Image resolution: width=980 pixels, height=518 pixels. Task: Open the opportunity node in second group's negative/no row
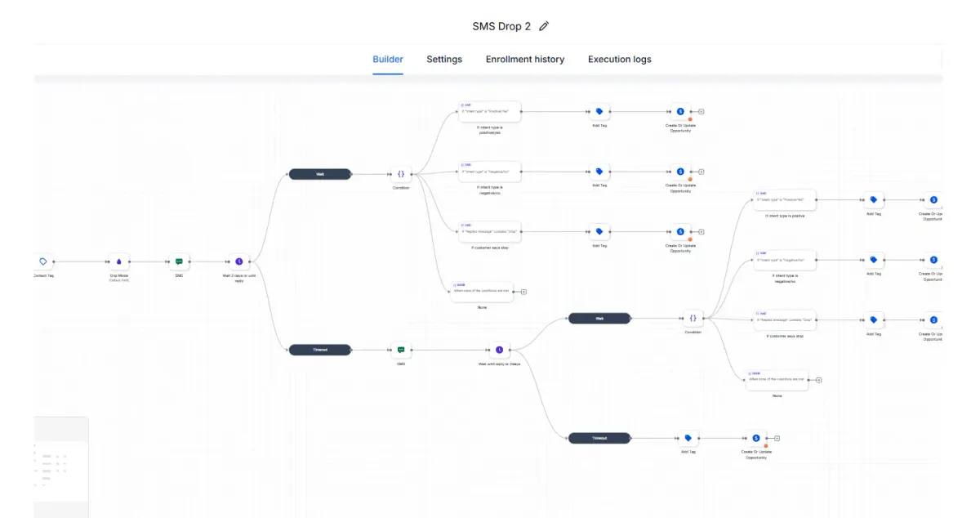point(933,261)
